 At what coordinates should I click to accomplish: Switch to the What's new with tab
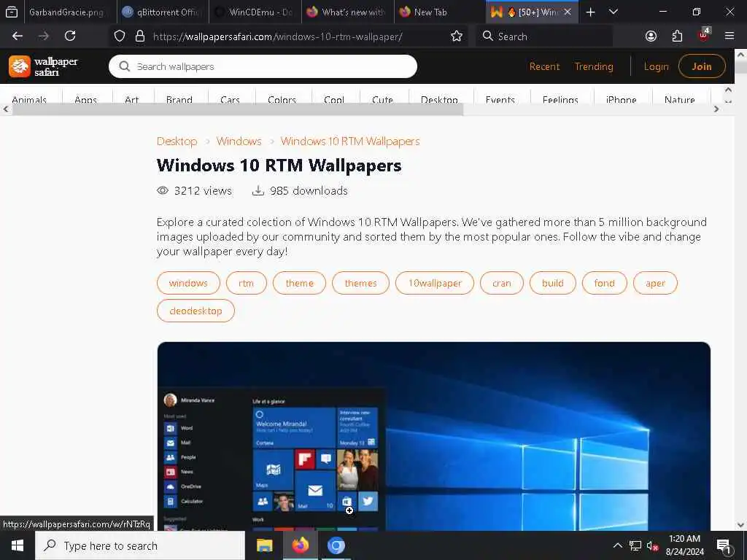(347, 12)
